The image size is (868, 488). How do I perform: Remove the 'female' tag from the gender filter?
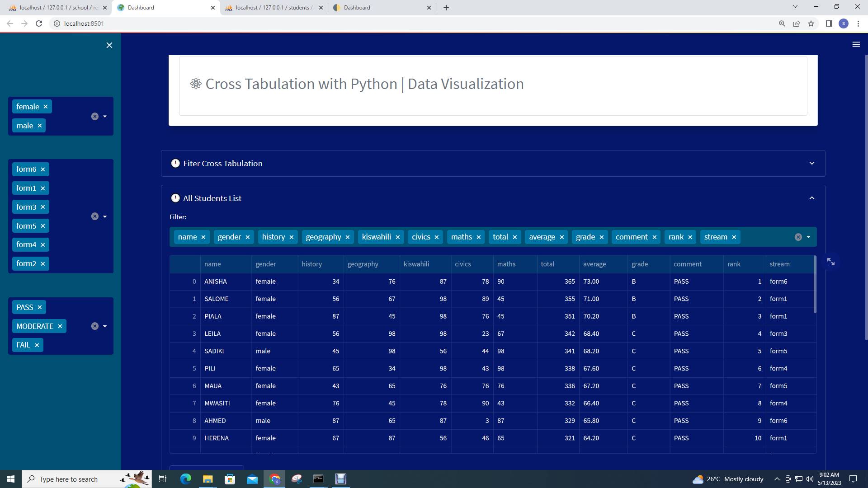point(46,107)
